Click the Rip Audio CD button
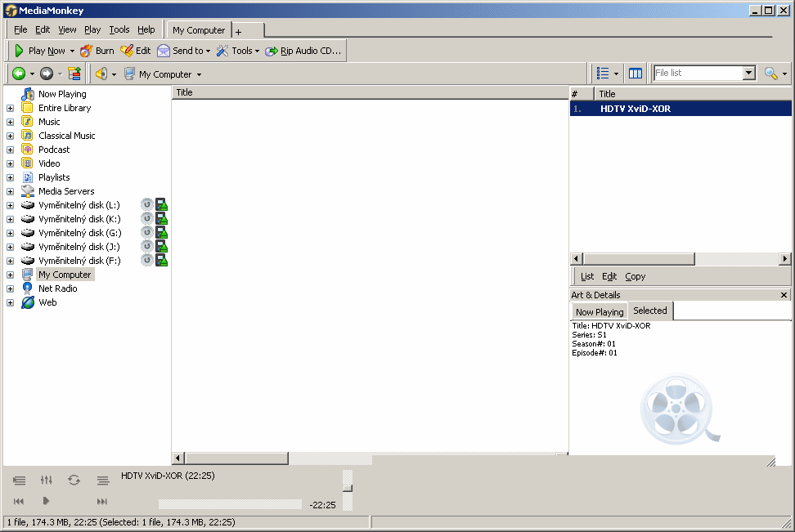 tap(303, 51)
